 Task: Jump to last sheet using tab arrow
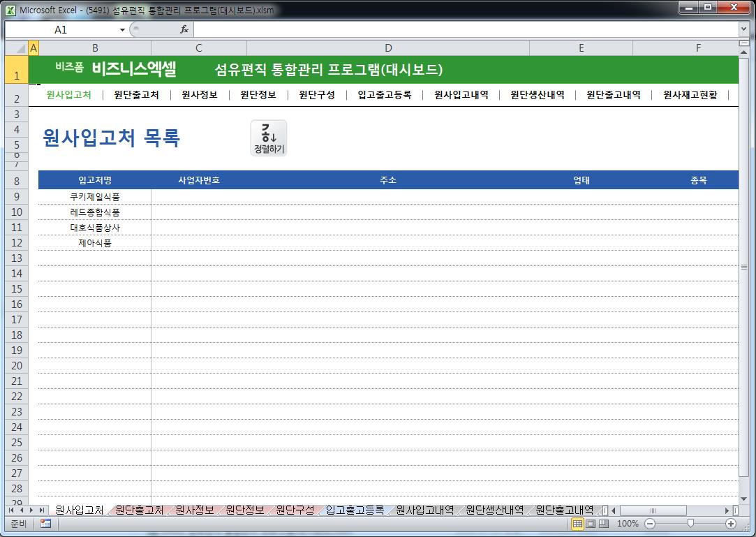tap(42, 510)
